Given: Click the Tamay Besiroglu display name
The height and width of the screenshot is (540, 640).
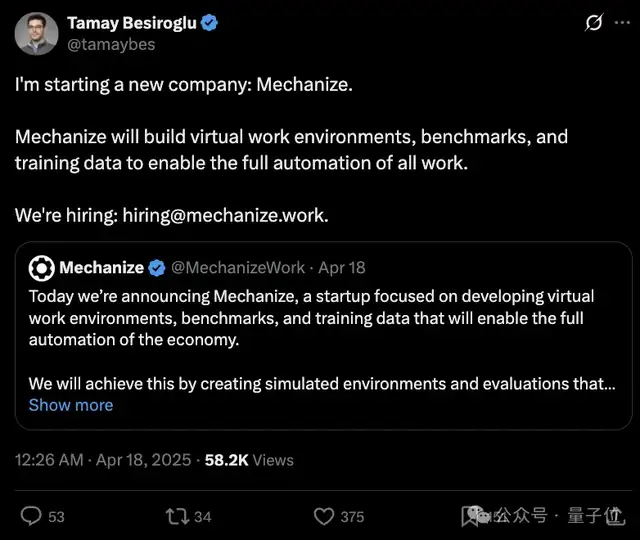Looking at the screenshot, I should coord(132,23).
